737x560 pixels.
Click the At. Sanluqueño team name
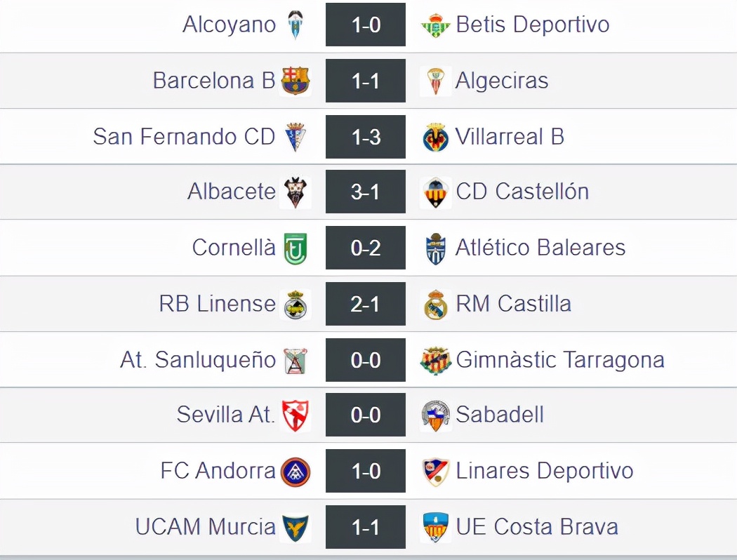click(x=198, y=360)
